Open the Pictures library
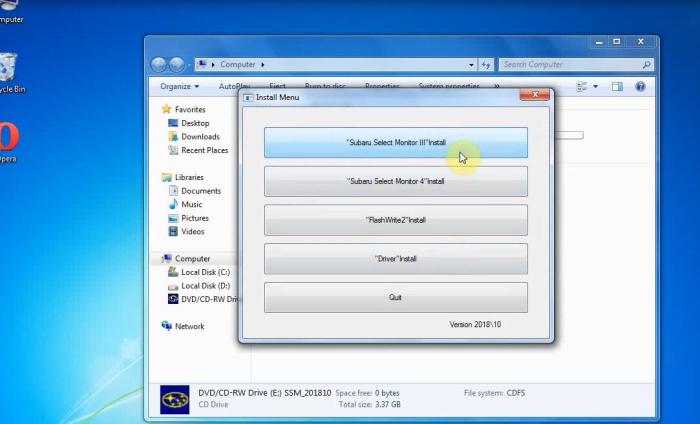Viewport: 700px width, 424px height. pyautogui.click(x=195, y=218)
